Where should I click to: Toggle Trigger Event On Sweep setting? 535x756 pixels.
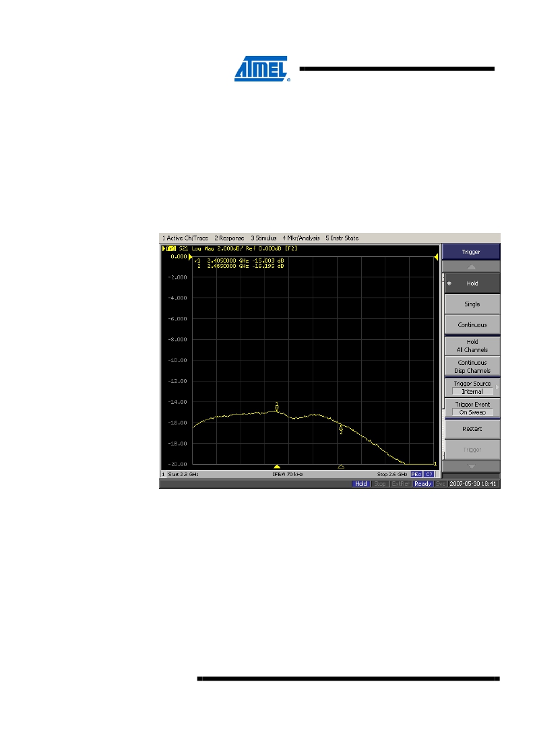(472, 408)
